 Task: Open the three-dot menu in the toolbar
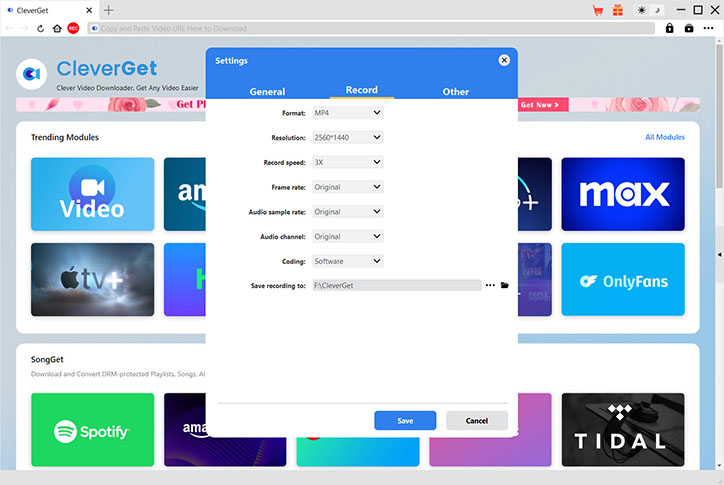click(709, 28)
